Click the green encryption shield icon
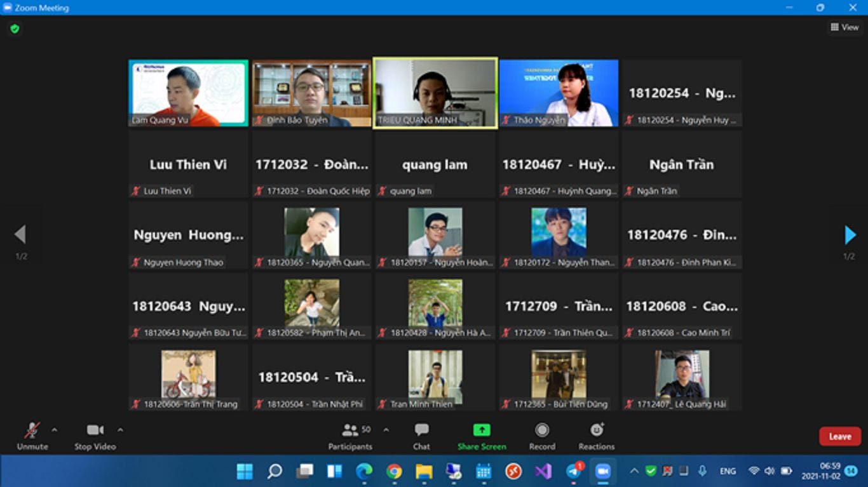 coord(15,29)
